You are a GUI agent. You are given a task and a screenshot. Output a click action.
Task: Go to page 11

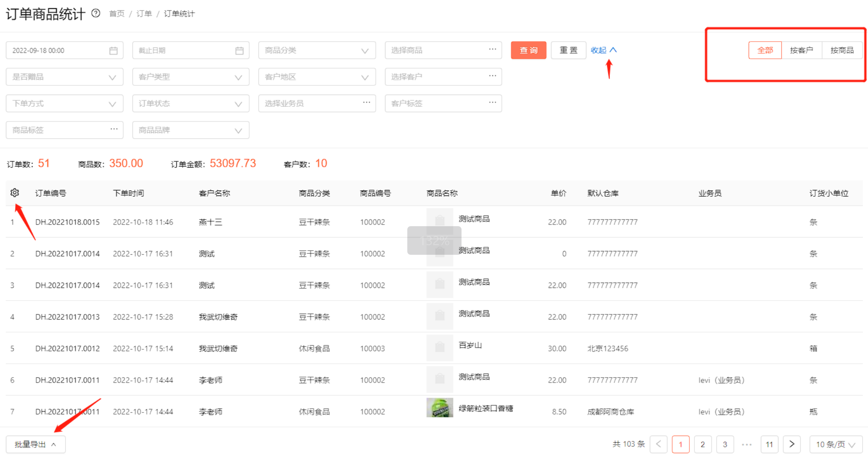coord(769,444)
